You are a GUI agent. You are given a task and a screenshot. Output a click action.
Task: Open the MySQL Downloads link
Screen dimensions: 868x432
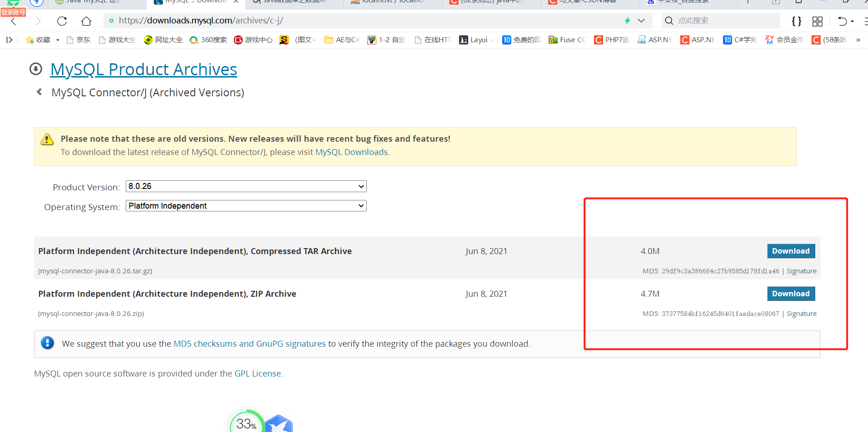tap(351, 152)
